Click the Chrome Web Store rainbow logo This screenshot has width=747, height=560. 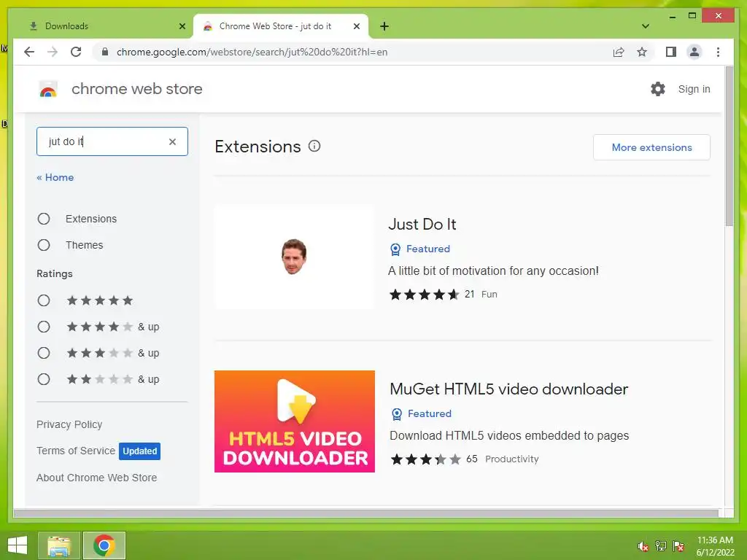[x=48, y=89]
